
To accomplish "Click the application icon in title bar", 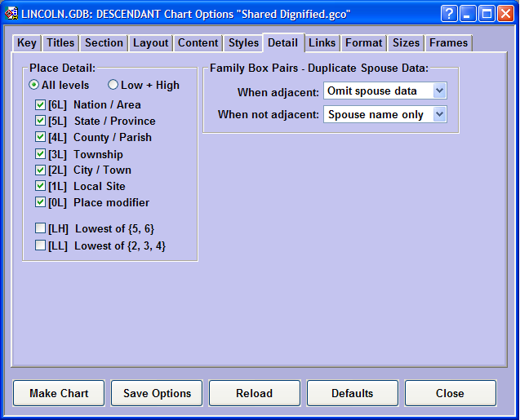I will (11, 14).
